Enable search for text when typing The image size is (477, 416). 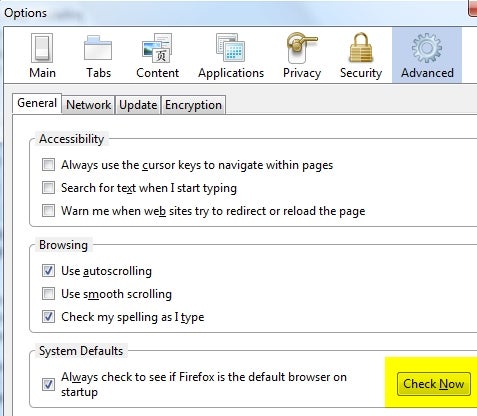[48, 188]
